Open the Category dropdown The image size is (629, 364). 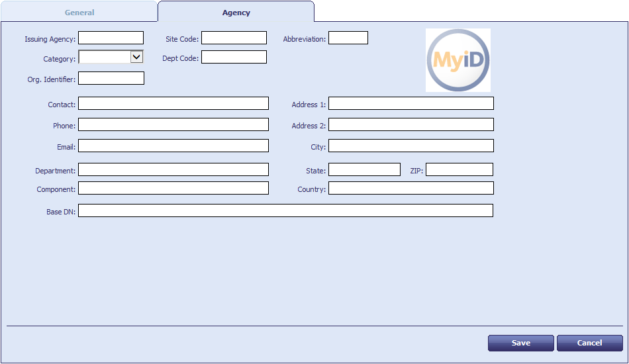(x=111, y=57)
